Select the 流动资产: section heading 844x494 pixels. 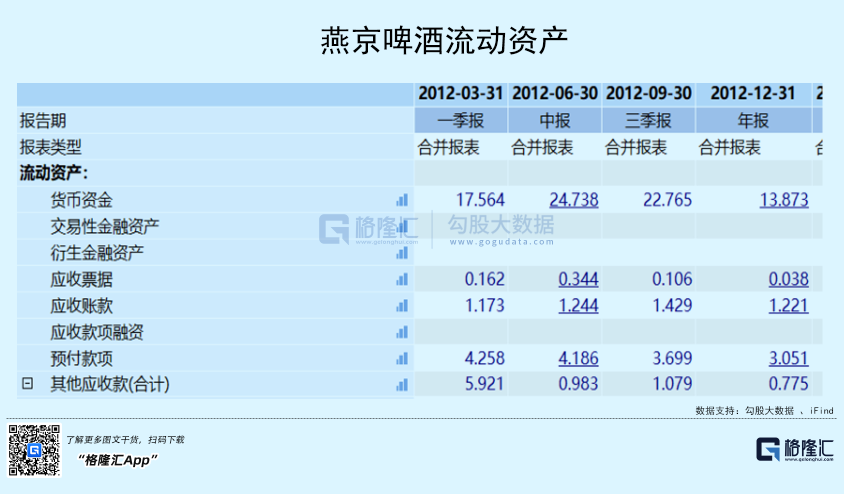[x=54, y=173]
